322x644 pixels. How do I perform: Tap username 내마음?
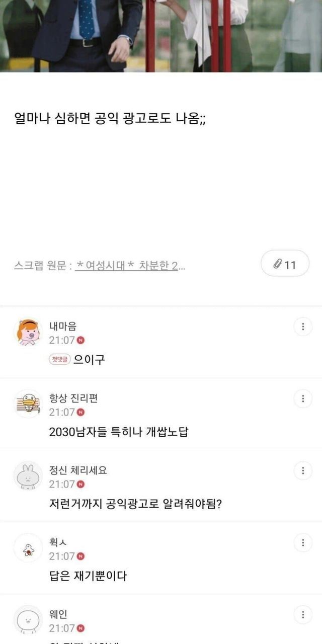pyautogui.click(x=63, y=327)
